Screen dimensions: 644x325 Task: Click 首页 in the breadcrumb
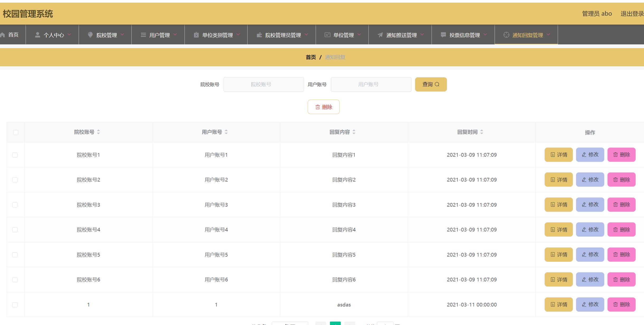pos(311,57)
